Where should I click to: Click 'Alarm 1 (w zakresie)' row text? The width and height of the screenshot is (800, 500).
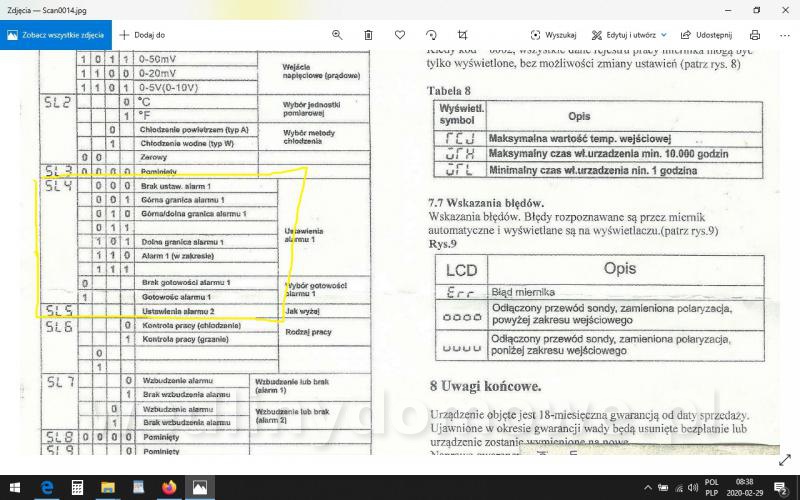click(178, 256)
